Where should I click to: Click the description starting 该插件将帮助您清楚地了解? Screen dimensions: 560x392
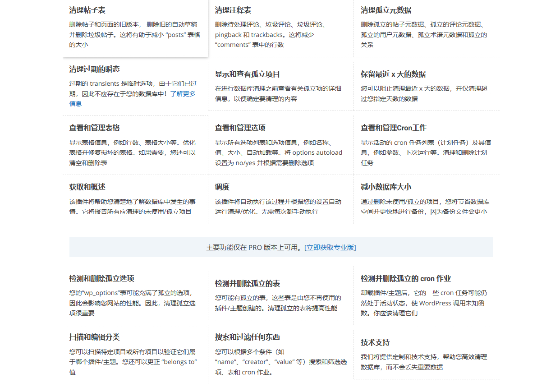click(133, 207)
